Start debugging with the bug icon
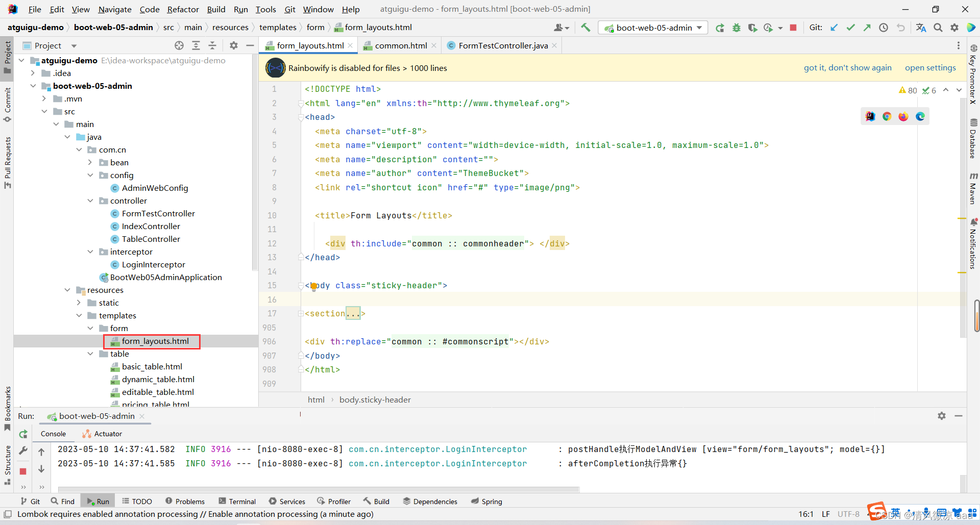980x525 pixels. click(736, 28)
